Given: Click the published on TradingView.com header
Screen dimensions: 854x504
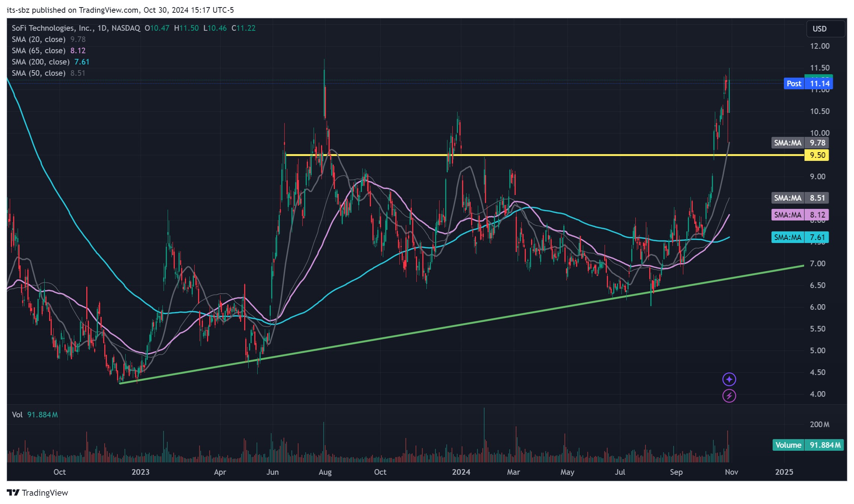Looking at the screenshot, I should [x=120, y=10].
